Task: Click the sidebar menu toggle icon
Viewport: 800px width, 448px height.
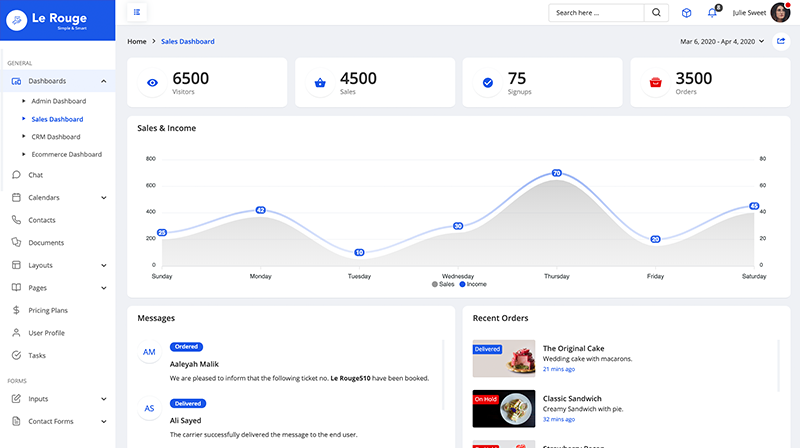Action: pyautogui.click(x=136, y=13)
